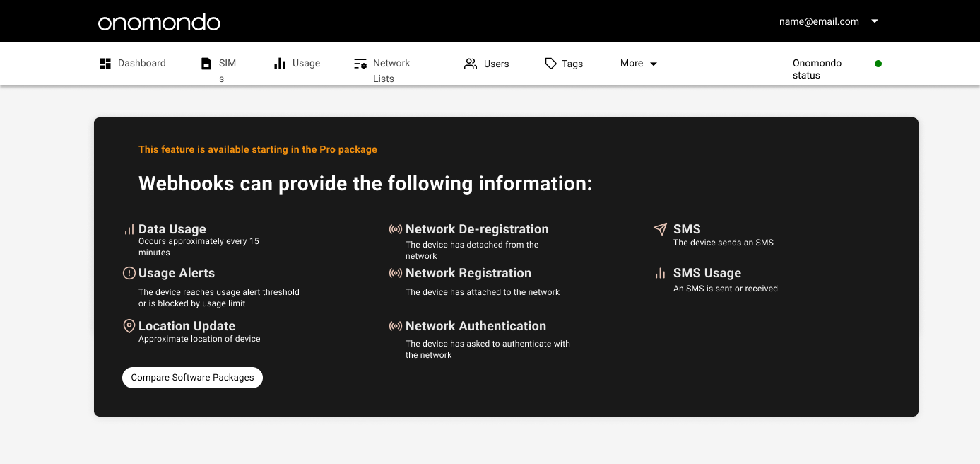Click the SIMs card icon
980x464 pixels.
(206, 64)
